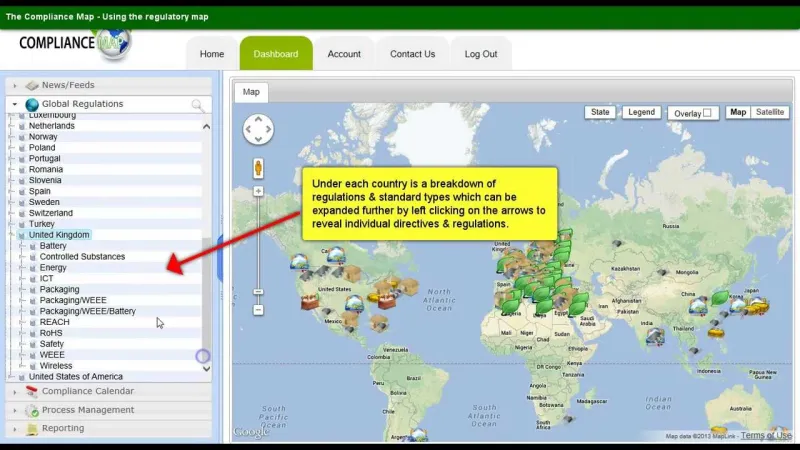Zoom out with the minus button
Viewport: 800px width, 450px height.
[259, 310]
